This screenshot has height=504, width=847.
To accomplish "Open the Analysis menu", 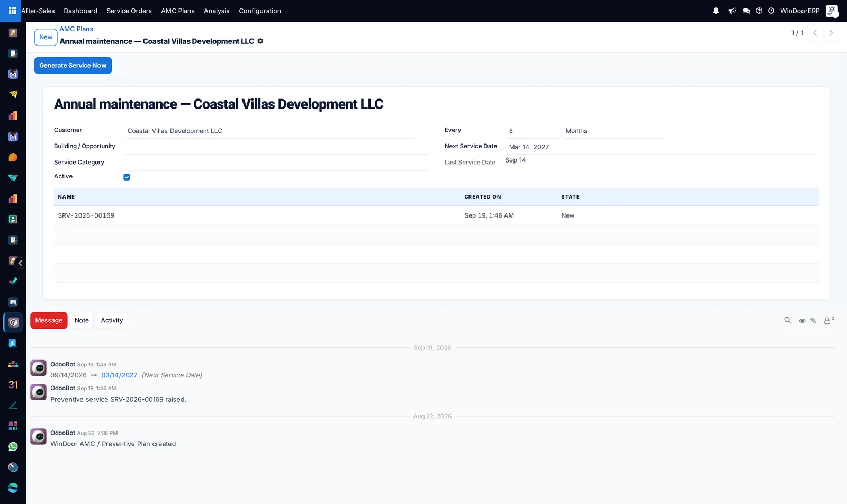I will point(217,11).
